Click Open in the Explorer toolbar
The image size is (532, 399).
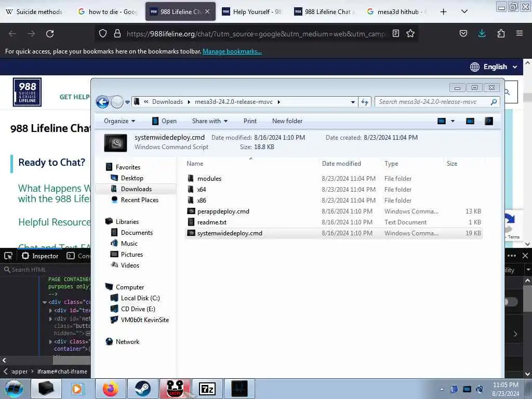point(164,121)
